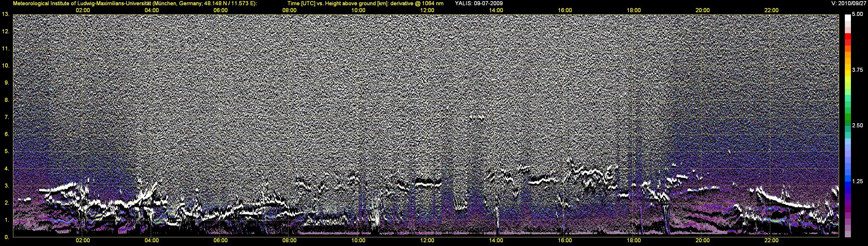Click the 11. km height axis label
Image resolution: width=868 pixels, height=246 pixels.
tap(5, 49)
